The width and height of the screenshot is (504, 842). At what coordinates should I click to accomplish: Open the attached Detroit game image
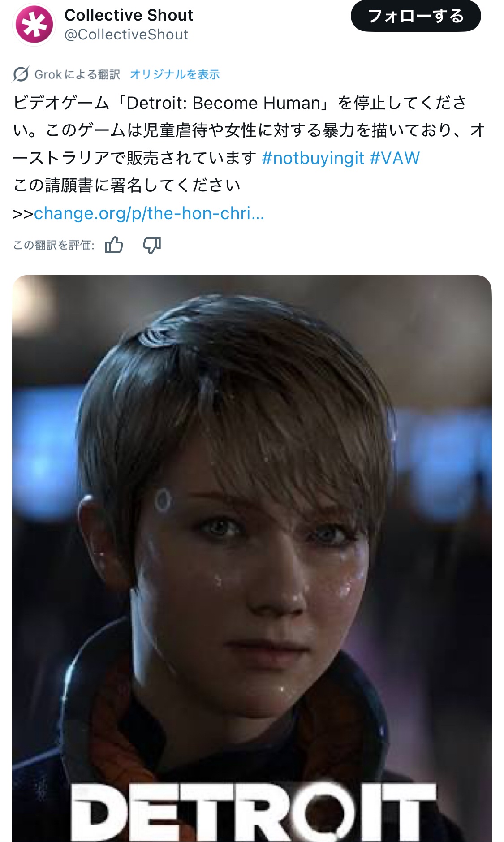point(252,558)
